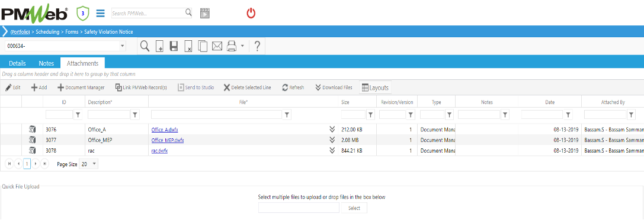Click Delete Selected Line
The image size is (644, 220).
click(x=247, y=88)
